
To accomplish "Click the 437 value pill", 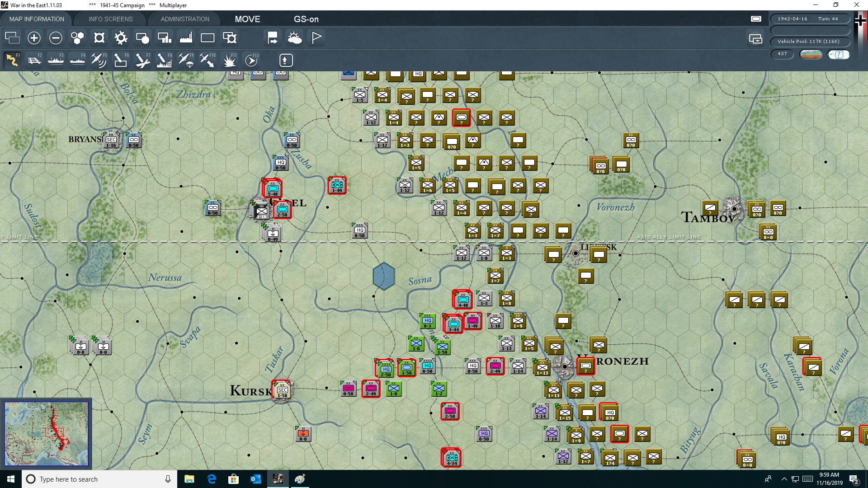I will (782, 54).
